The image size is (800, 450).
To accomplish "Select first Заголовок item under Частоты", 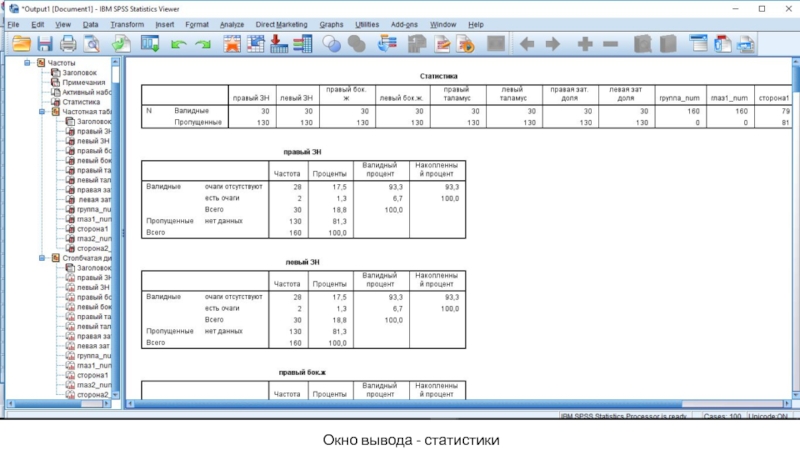I will point(82,72).
